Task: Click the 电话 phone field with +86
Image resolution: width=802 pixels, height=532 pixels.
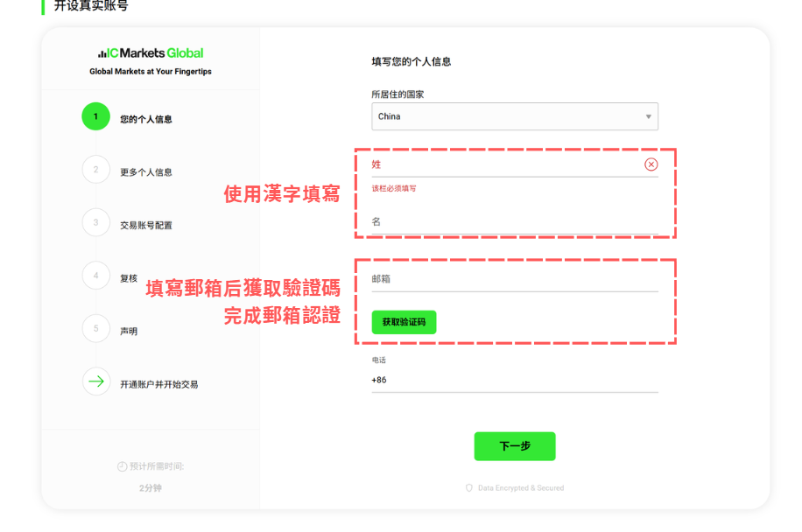Action: [514, 381]
